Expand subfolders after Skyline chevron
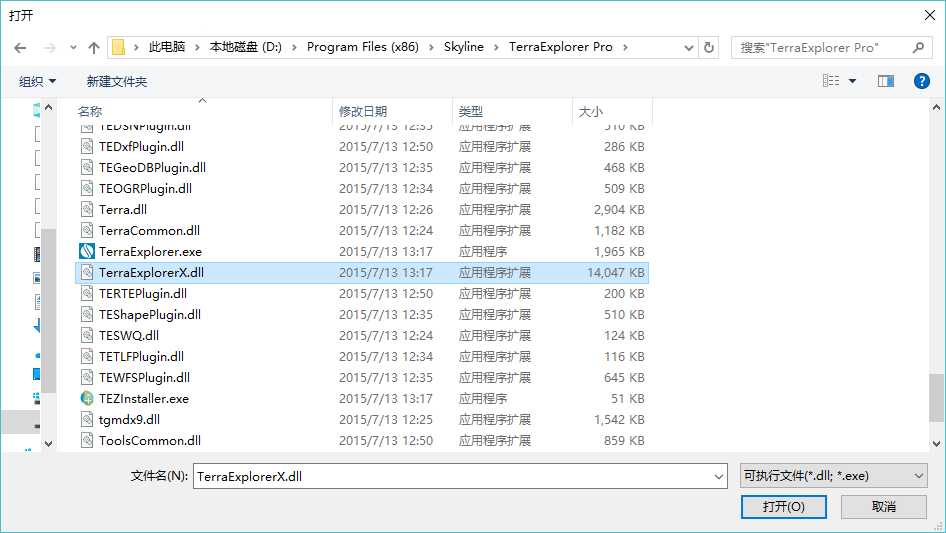The height and width of the screenshot is (533, 946). click(496, 47)
